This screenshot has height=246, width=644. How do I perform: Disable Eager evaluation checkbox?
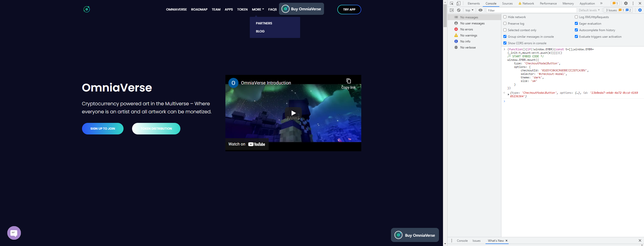(x=576, y=23)
